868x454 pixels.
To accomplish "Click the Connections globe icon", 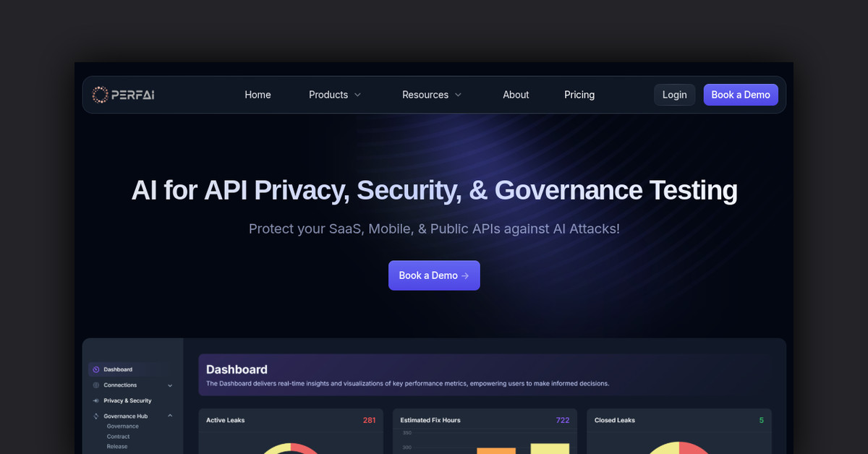I will tap(96, 385).
